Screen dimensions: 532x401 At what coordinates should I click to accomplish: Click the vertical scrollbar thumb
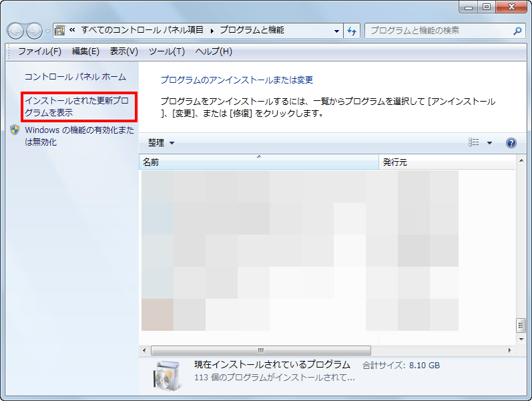pos(521,325)
